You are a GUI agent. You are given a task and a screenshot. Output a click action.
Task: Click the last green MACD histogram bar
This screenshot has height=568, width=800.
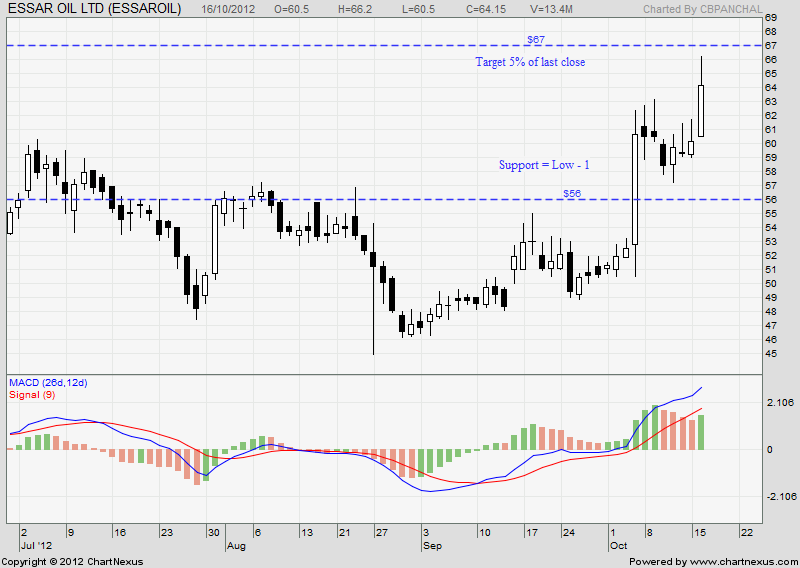[x=701, y=432]
